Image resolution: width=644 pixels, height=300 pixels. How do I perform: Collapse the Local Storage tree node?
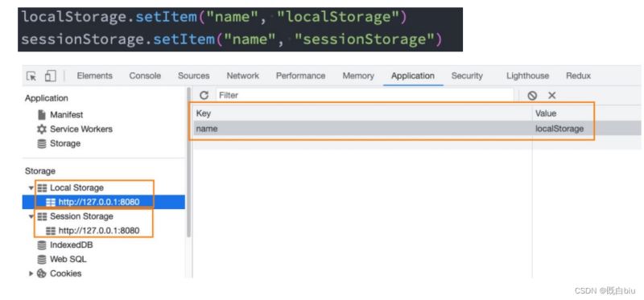coord(31,188)
